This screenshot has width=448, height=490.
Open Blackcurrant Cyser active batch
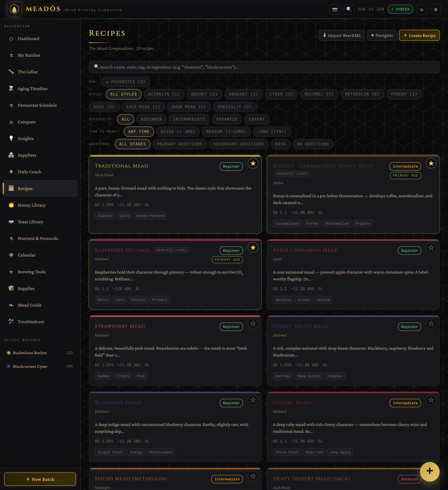(x=40, y=366)
